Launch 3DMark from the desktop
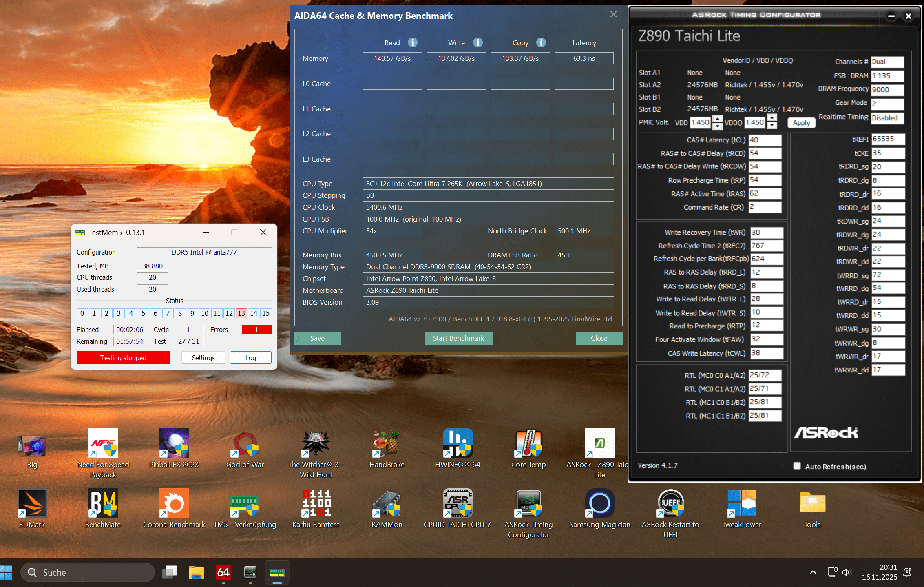This screenshot has width=924, height=587. coord(32,503)
